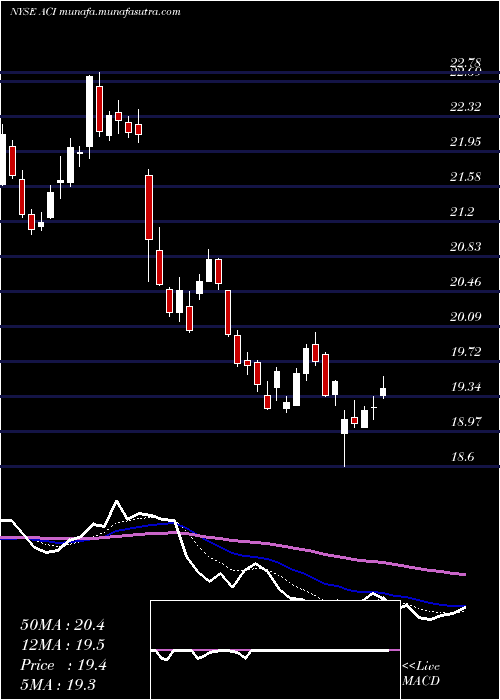Screen dimensions: 500x700
Task: Click the 20.09 price axis label
Action: (x=468, y=317)
